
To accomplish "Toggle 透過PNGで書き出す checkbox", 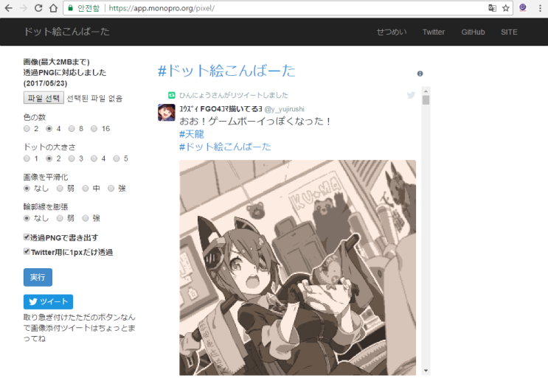I will 27,237.
